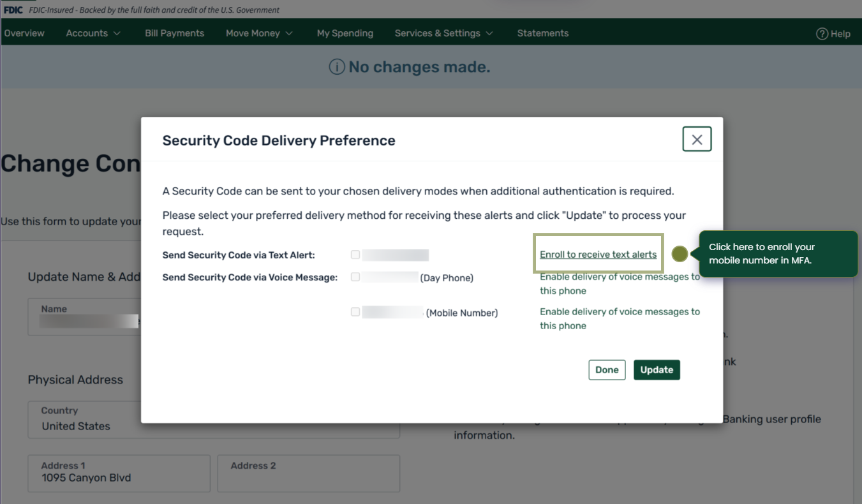Go to the Overview page
862x504 pixels.
pos(24,33)
